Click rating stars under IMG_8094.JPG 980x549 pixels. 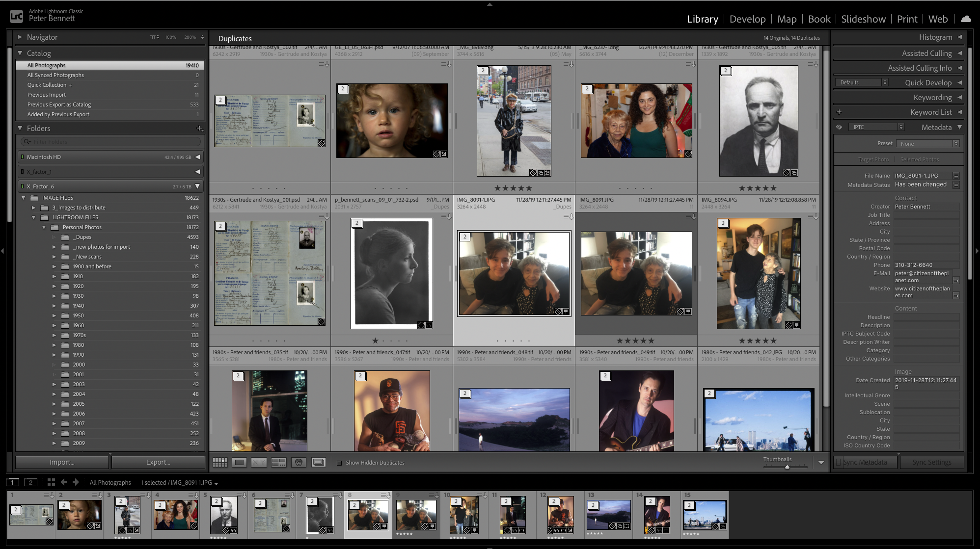tap(758, 340)
